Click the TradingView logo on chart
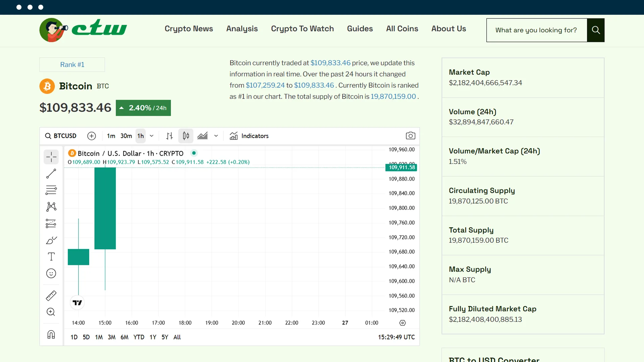The width and height of the screenshot is (644, 362). 77,303
